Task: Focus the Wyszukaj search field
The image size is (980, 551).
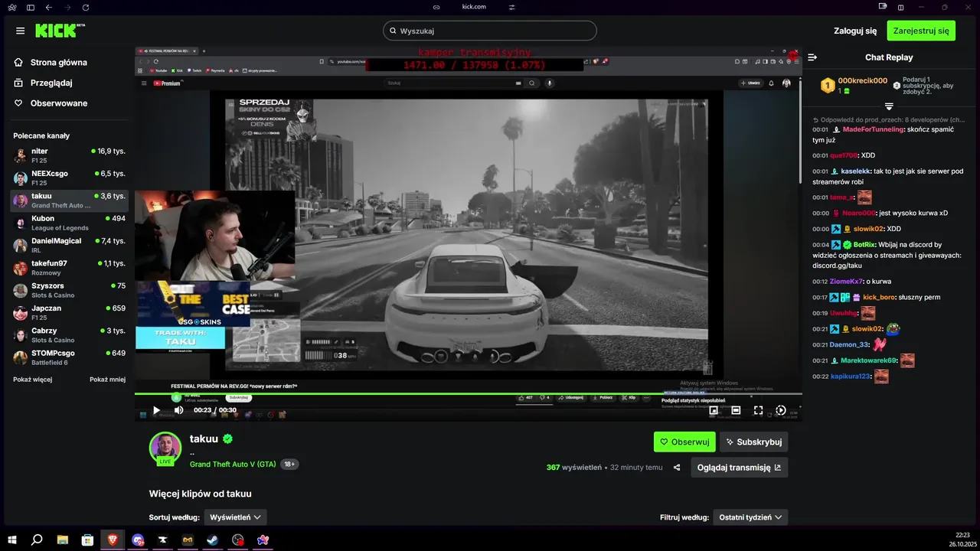Action: (489, 31)
